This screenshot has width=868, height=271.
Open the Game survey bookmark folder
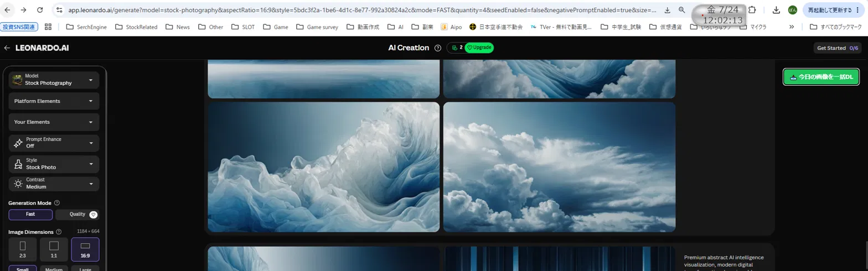coord(317,27)
